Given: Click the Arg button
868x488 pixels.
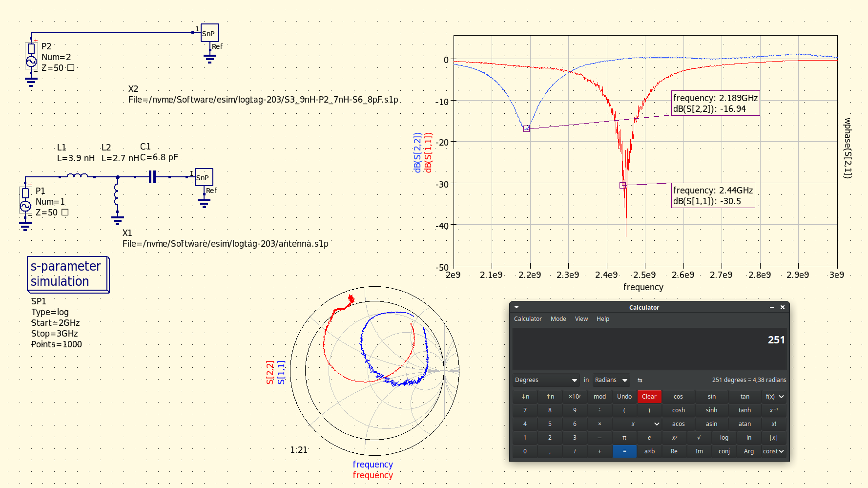Looking at the screenshot, I should (749, 451).
